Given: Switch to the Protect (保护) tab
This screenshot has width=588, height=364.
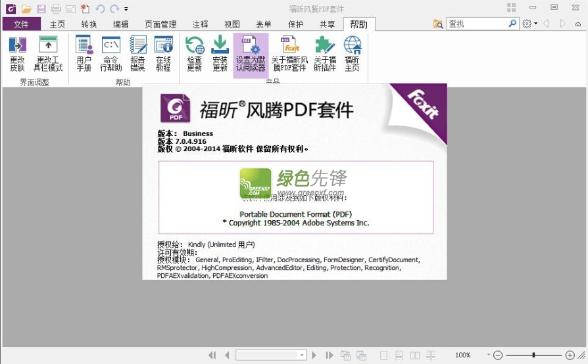Looking at the screenshot, I should [x=295, y=24].
